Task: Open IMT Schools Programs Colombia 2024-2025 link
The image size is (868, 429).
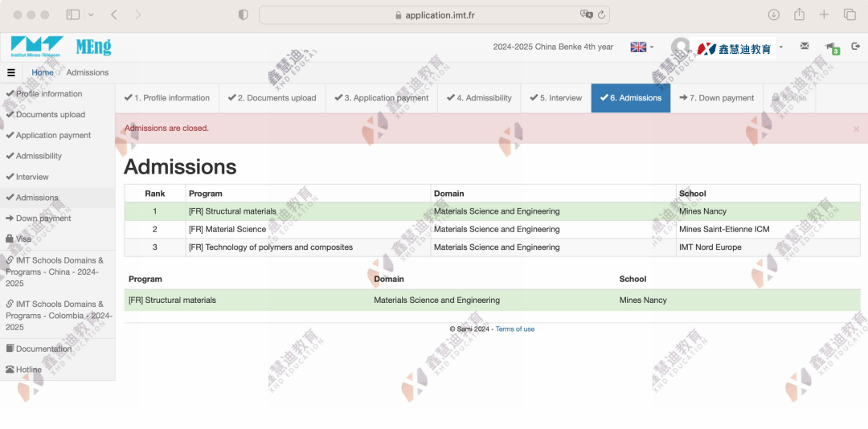Action: [x=59, y=316]
